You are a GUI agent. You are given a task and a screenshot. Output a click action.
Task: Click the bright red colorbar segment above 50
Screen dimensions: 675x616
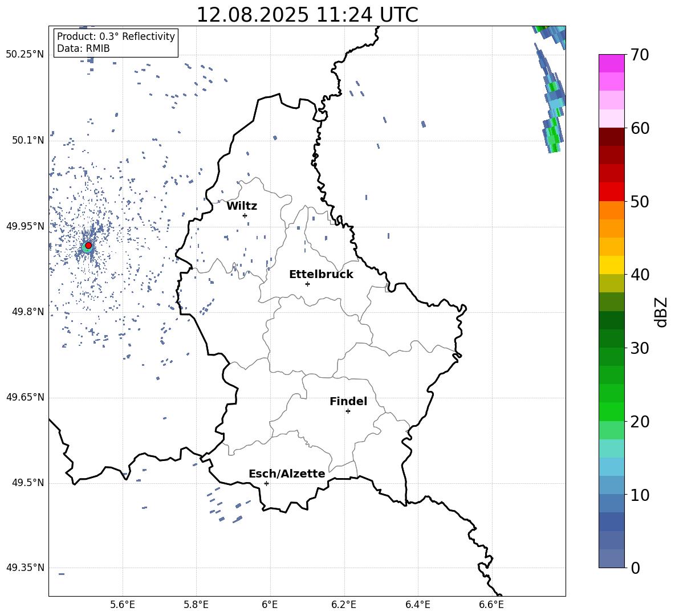click(x=611, y=191)
